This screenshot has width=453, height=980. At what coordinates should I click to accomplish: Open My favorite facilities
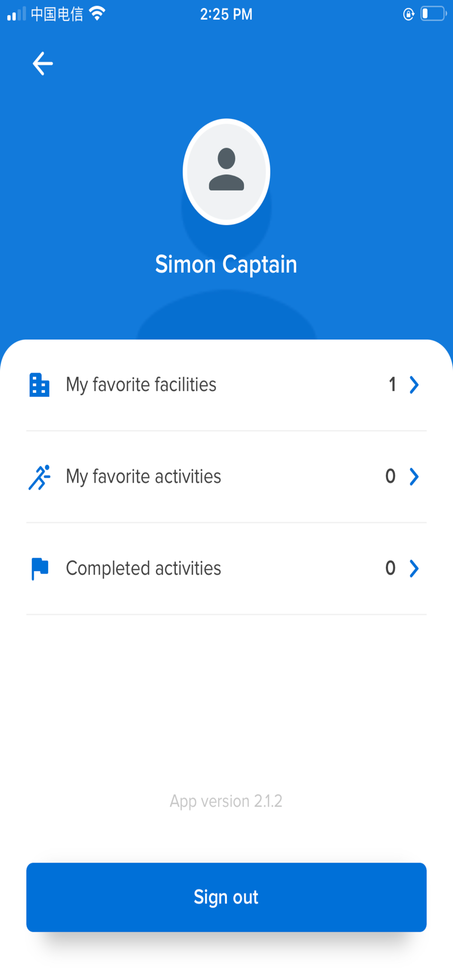click(x=141, y=385)
